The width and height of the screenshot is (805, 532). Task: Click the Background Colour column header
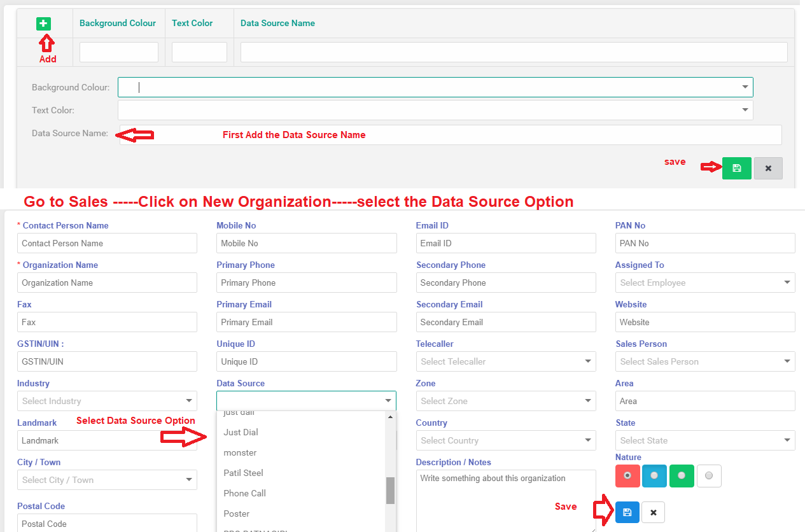[118, 23]
